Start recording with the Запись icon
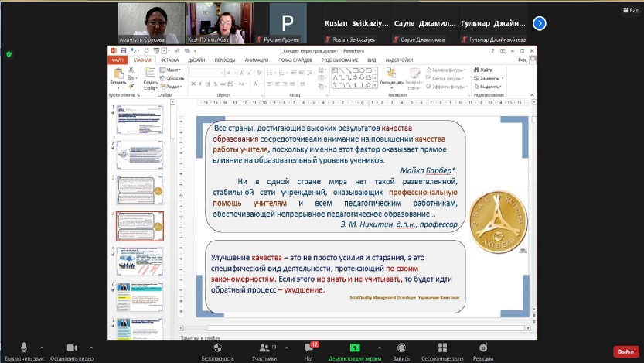 pyautogui.click(x=401, y=349)
